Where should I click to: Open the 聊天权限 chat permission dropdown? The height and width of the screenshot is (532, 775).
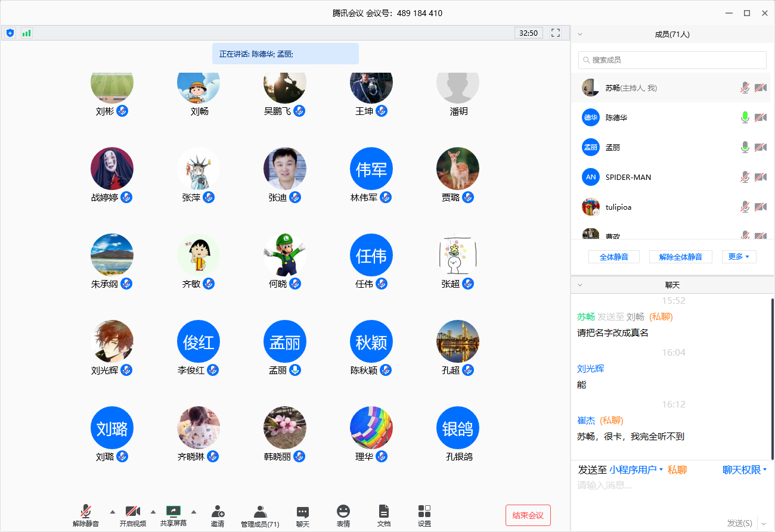coord(744,470)
